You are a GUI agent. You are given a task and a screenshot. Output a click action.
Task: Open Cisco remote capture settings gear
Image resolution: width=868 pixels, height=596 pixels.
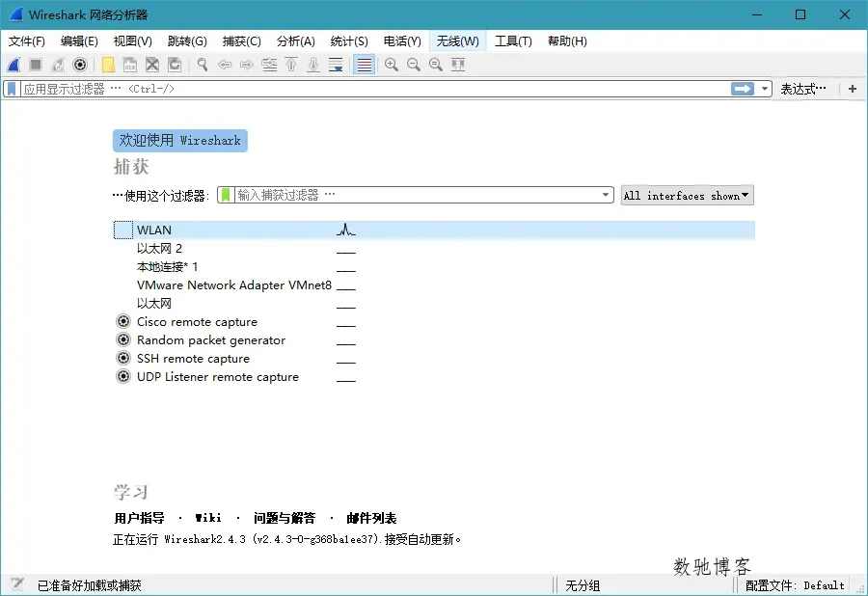click(x=123, y=321)
